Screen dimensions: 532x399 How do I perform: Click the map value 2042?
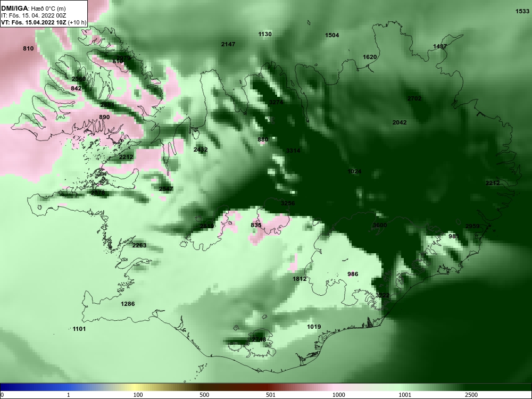(400, 122)
